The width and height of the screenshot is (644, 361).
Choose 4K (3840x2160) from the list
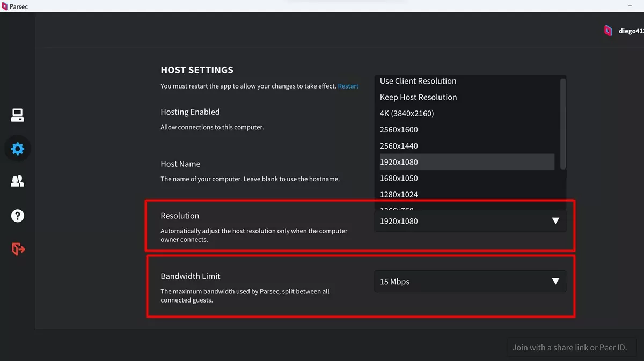(407, 113)
